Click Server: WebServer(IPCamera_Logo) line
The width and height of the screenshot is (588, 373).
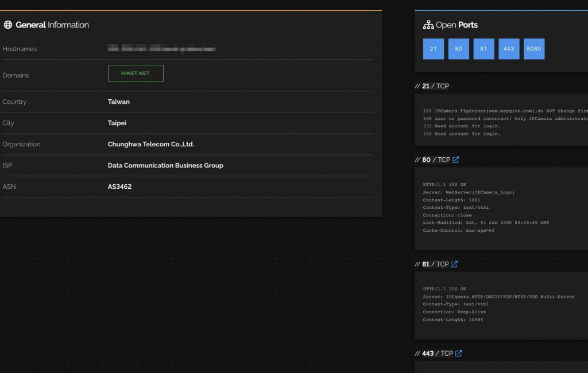[469, 192]
